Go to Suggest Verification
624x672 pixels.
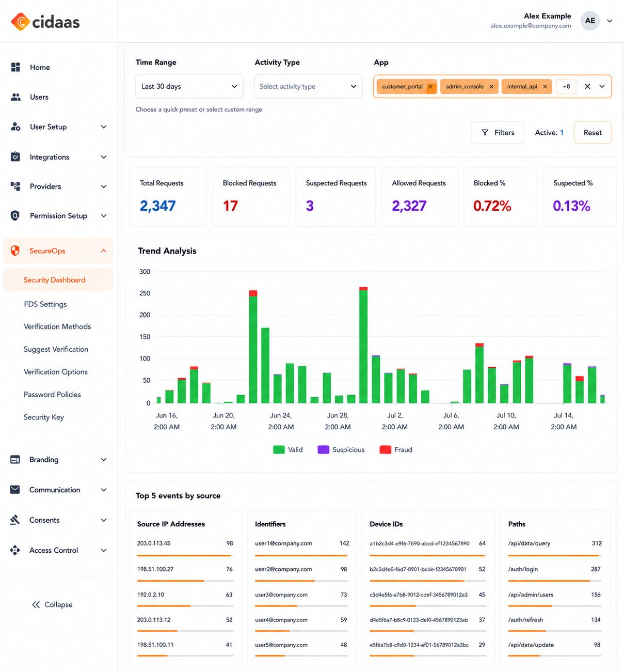56,349
